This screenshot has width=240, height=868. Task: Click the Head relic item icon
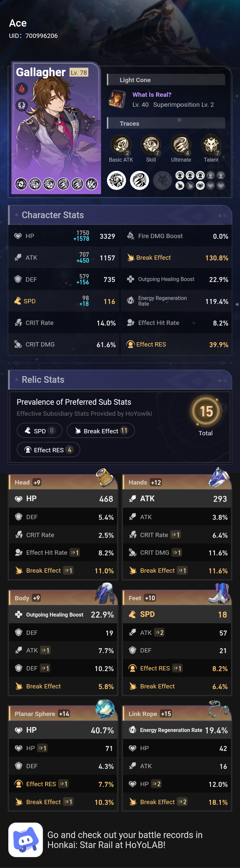tap(105, 477)
